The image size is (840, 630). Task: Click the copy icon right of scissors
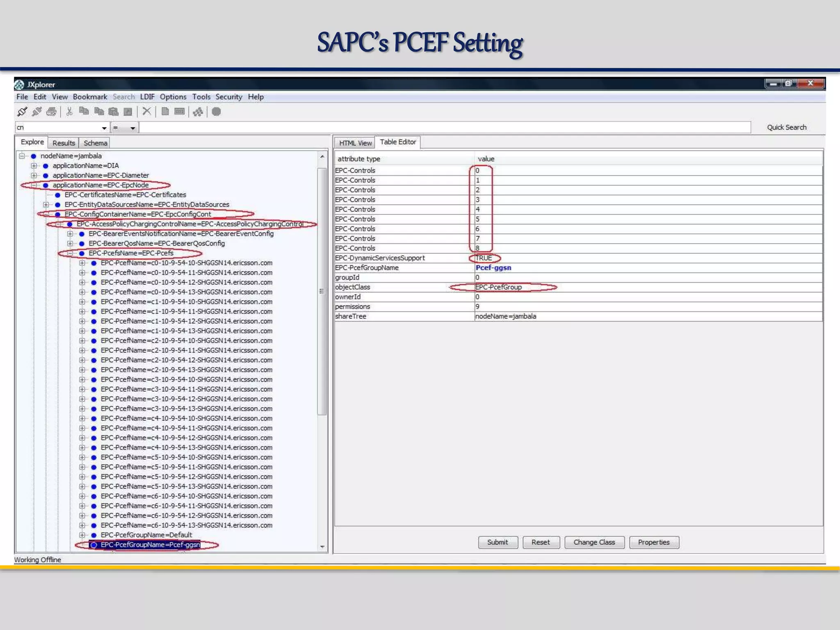pos(84,112)
